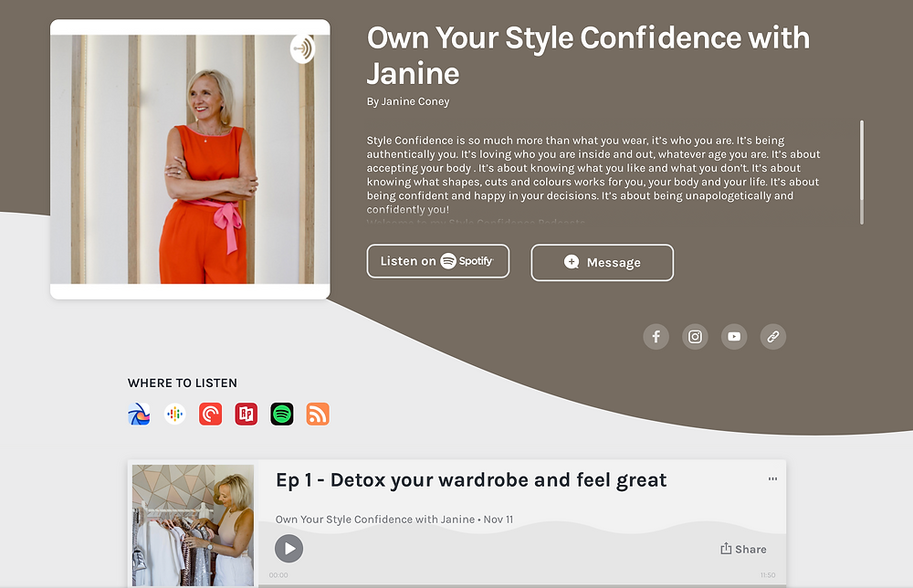
Task: Click author name By Janine Coney
Action: [407, 101]
